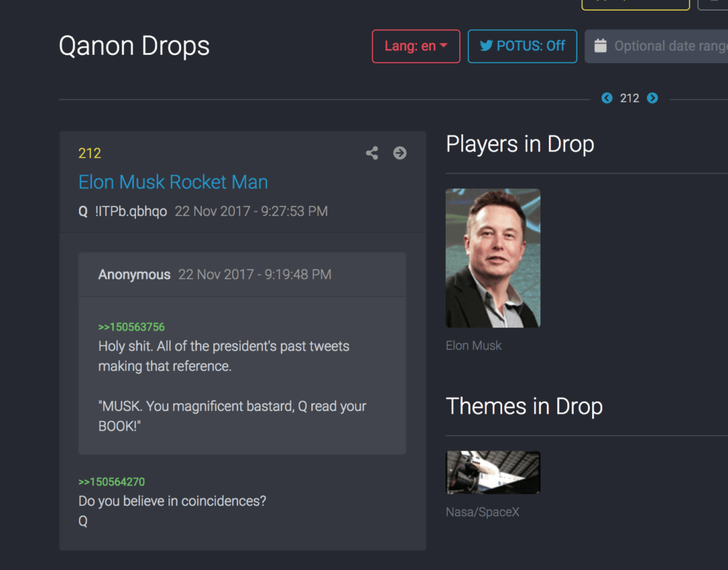Screen dimensions: 728x570
Task: Go to the previous drop with the left arrow
Action: pos(607,98)
